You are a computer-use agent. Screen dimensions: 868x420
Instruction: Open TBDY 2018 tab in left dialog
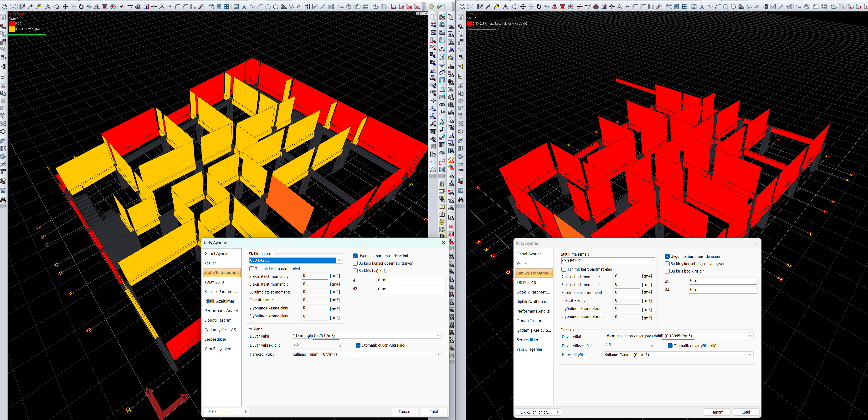pos(214,282)
